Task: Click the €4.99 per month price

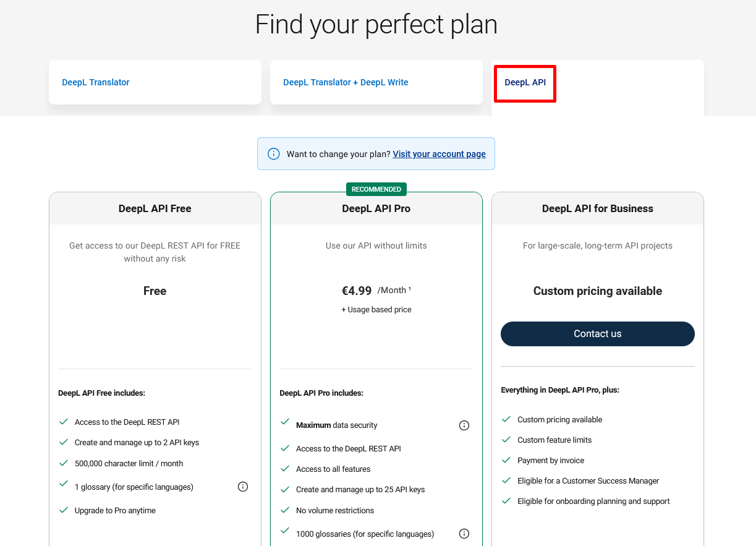Action: (x=357, y=291)
